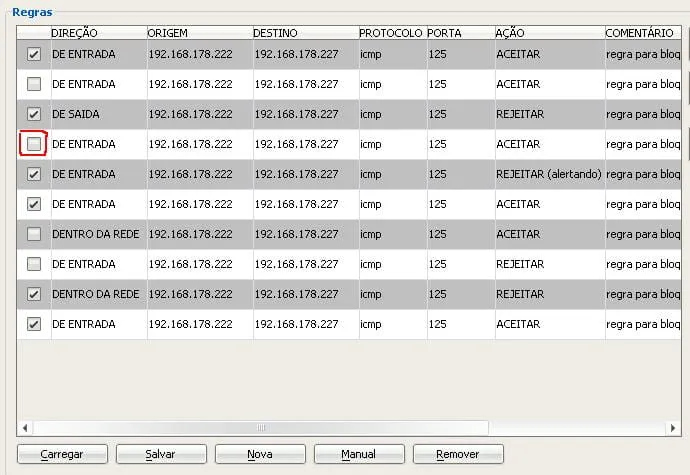Click the Carregar button

62,454
